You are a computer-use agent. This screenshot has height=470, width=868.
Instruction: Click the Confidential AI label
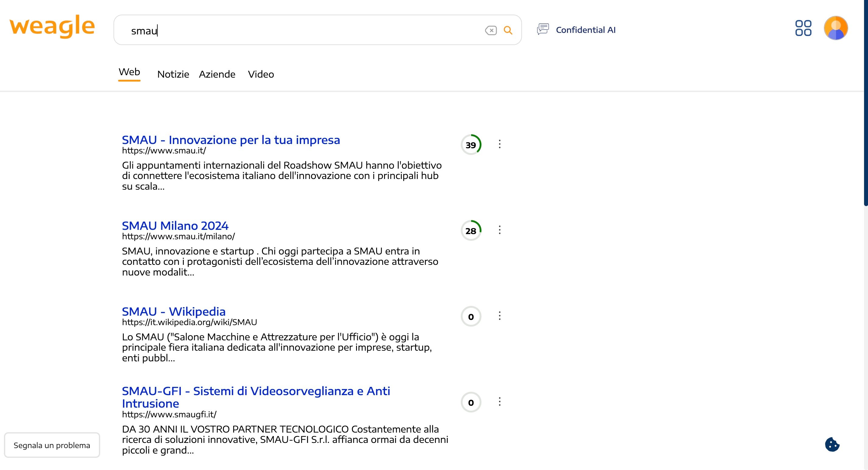pyautogui.click(x=586, y=30)
